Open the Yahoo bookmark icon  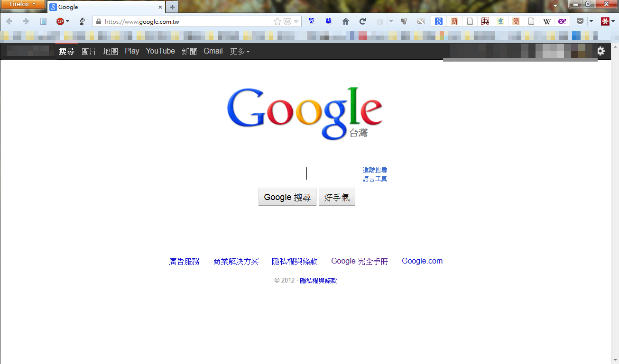(562, 21)
